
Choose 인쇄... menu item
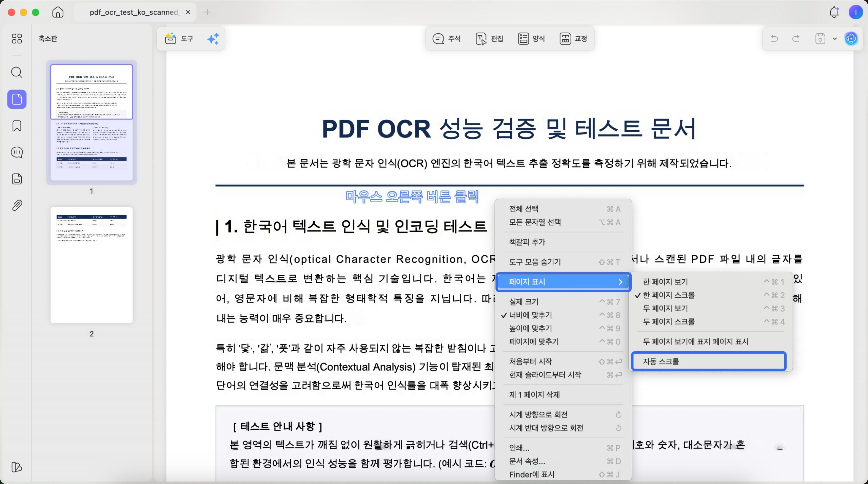[563, 448]
